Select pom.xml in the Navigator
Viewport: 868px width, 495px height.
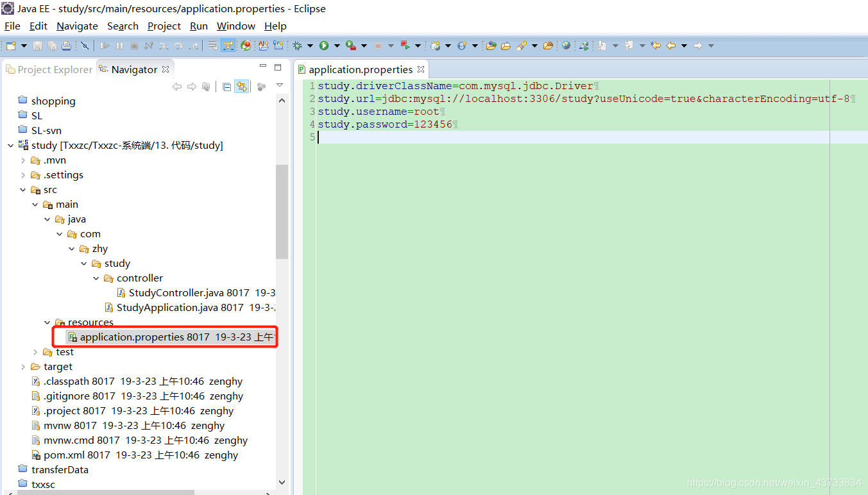pos(135,455)
